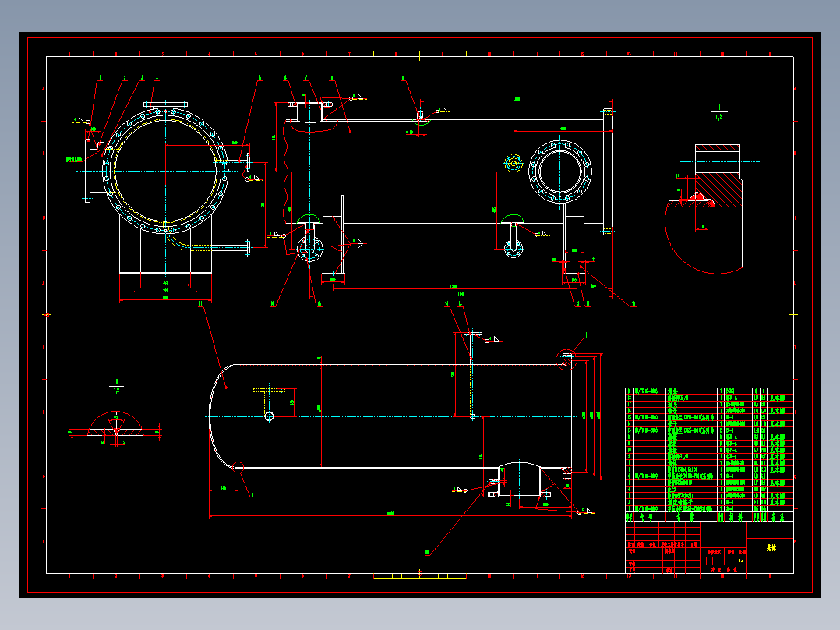
Task: Click the V-groove weld detail drawing
Action: (115, 428)
